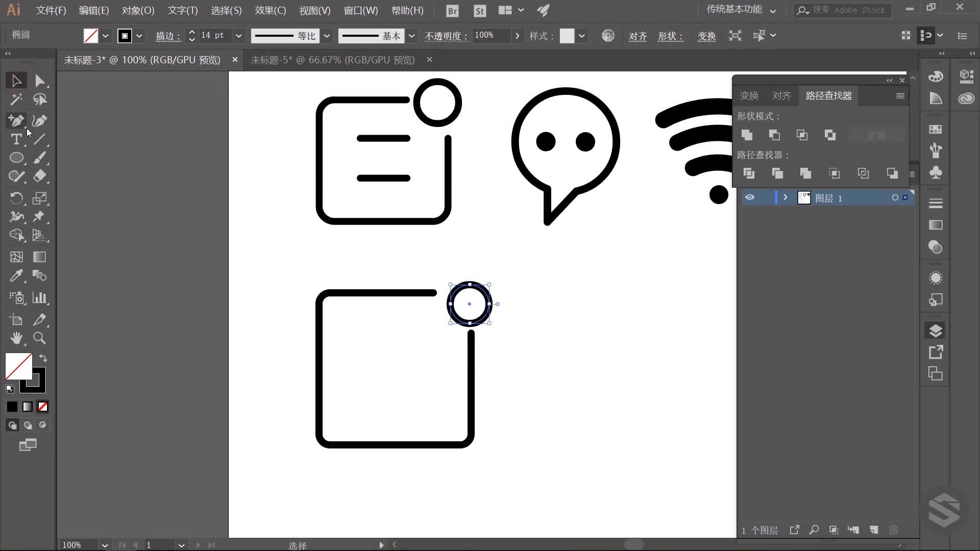
Task: Click 变换 link in control bar
Action: 706,36
